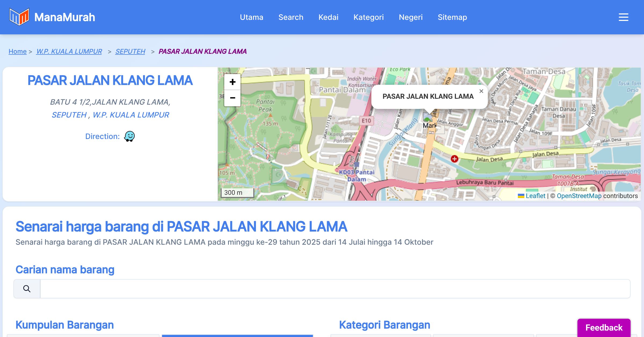This screenshot has width=644, height=337.
Task: Open the hamburger menu
Action: pos(623,17)
